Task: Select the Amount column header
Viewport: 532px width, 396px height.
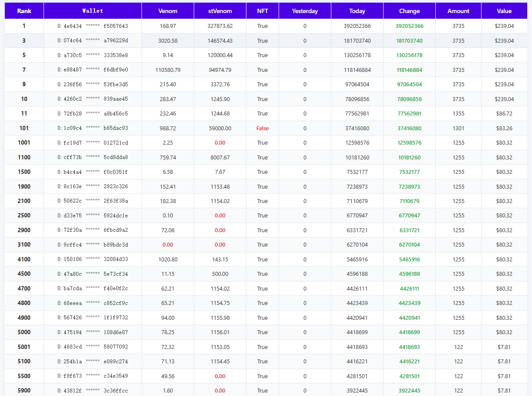Action: pos(458,11)
